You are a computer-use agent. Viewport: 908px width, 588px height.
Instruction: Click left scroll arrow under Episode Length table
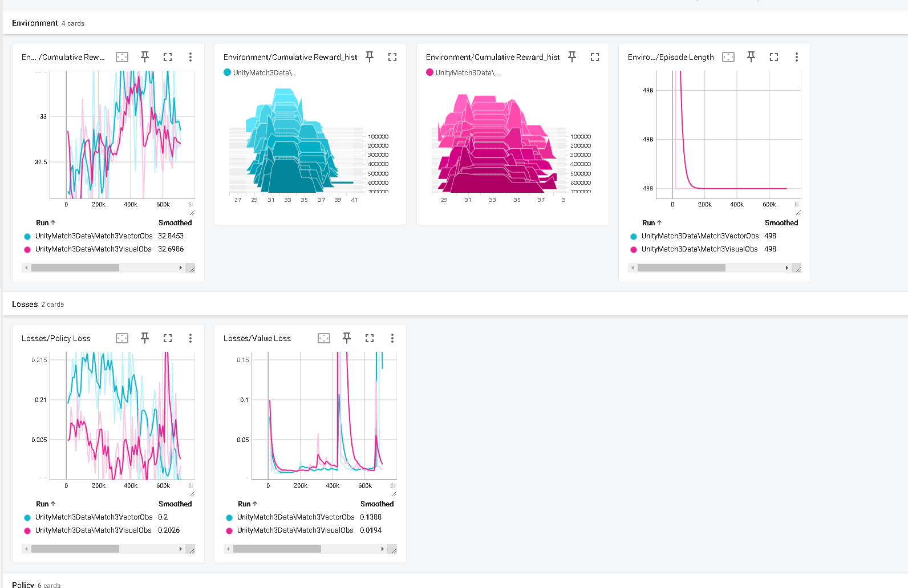point(633,268)
